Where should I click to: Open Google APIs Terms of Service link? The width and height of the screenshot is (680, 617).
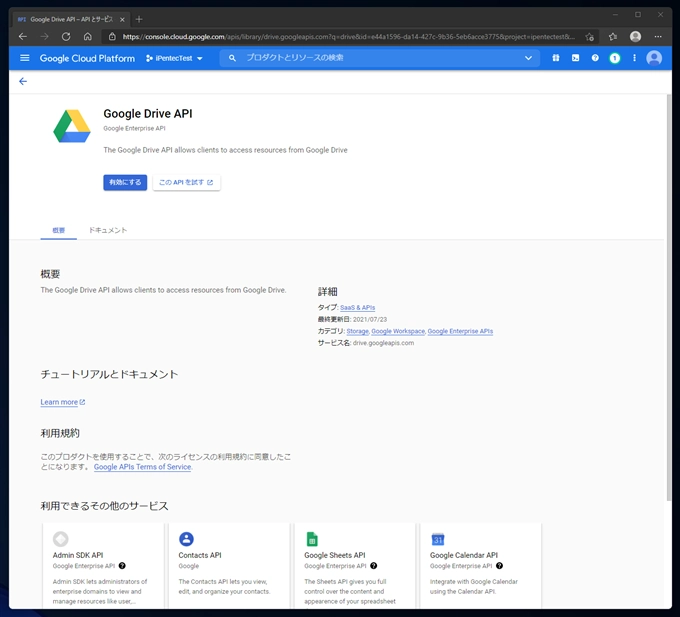click(x=143, y=467)
